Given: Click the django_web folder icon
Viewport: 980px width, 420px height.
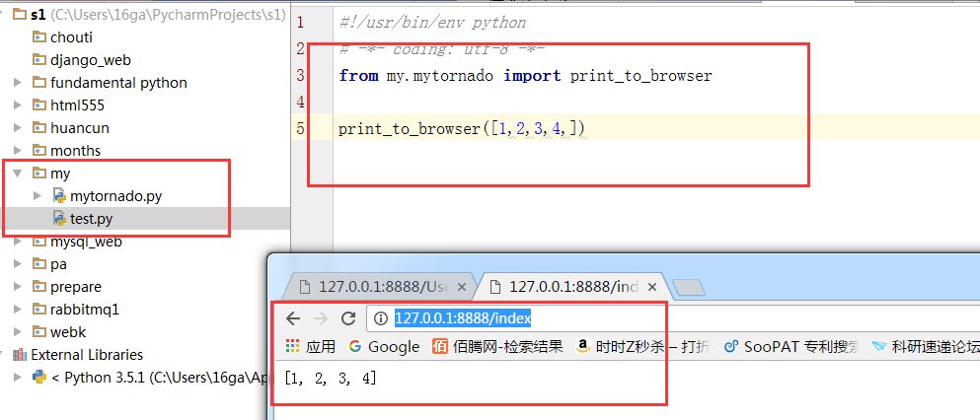Looking at the screenshot, I should (39, 59).
